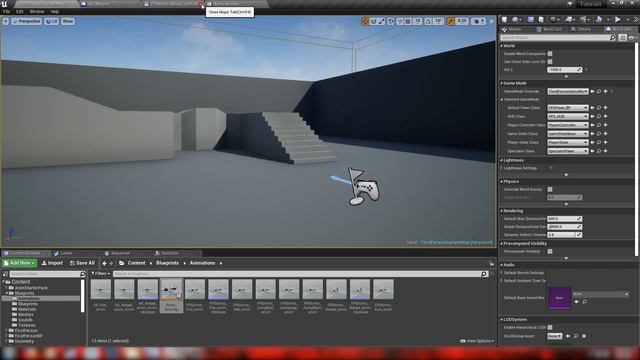Enable World Composition checkbox

tap(550, 53)
